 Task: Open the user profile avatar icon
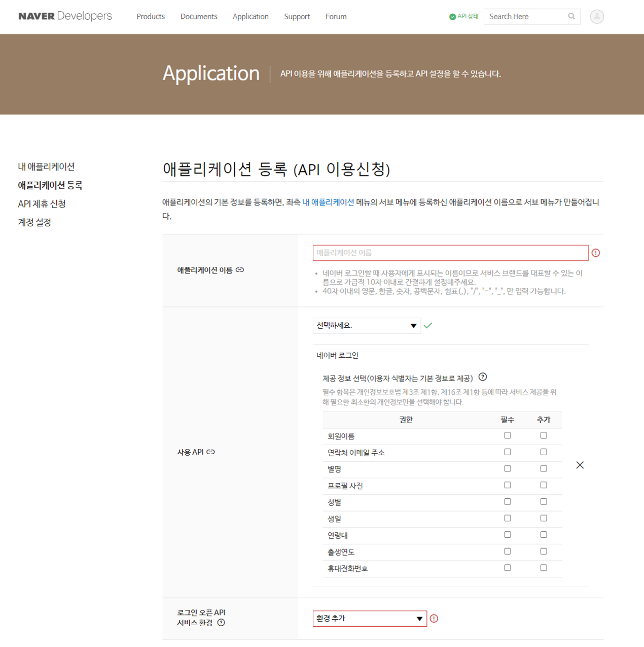pyautogui.click(x=597, y=16)
